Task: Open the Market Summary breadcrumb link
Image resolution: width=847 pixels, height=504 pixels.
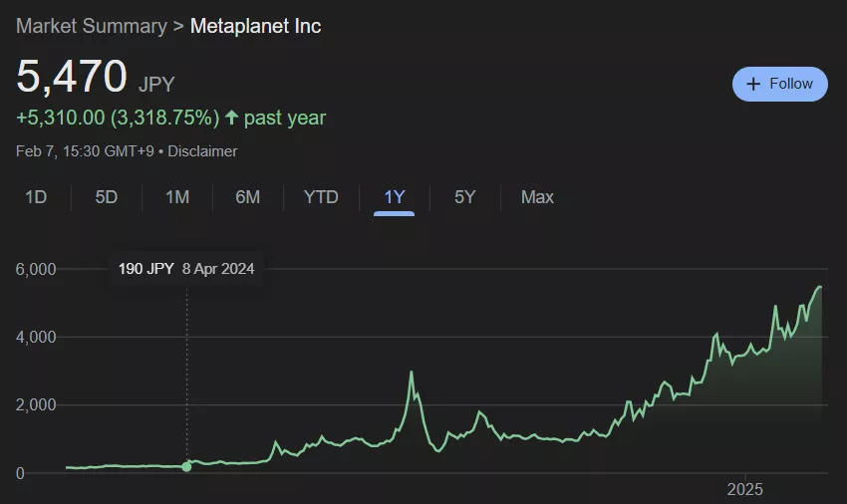Action: pyautogui.click(x=92, y=26)
